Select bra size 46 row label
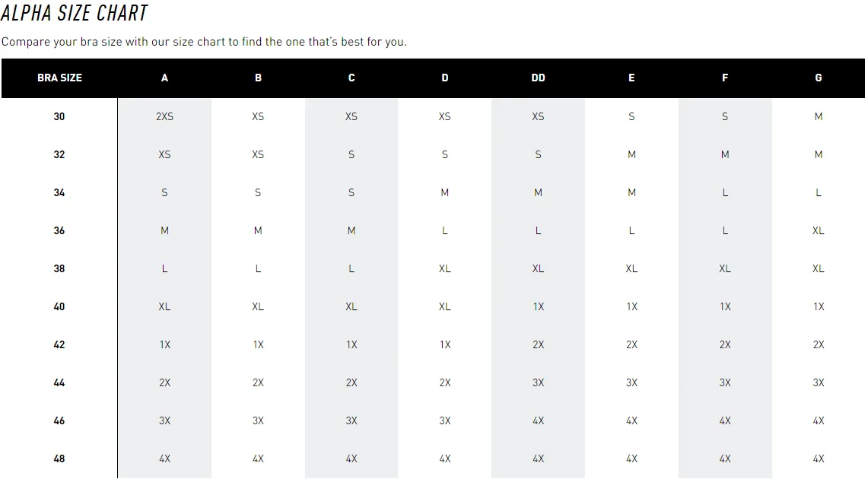Image resolution: width=868 pixels, height=479 pixels. pos(59,421)
